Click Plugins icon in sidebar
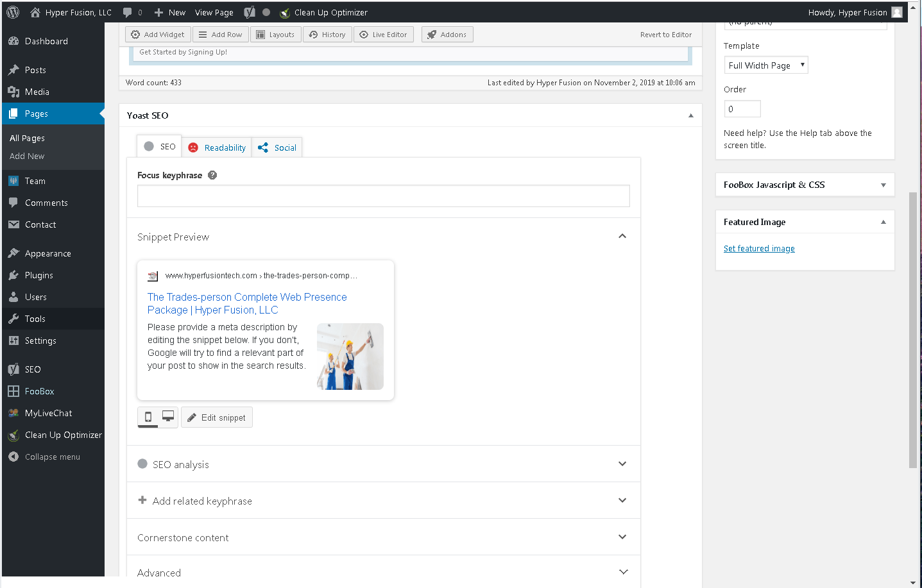922x588 pixels. coord(13,275)
